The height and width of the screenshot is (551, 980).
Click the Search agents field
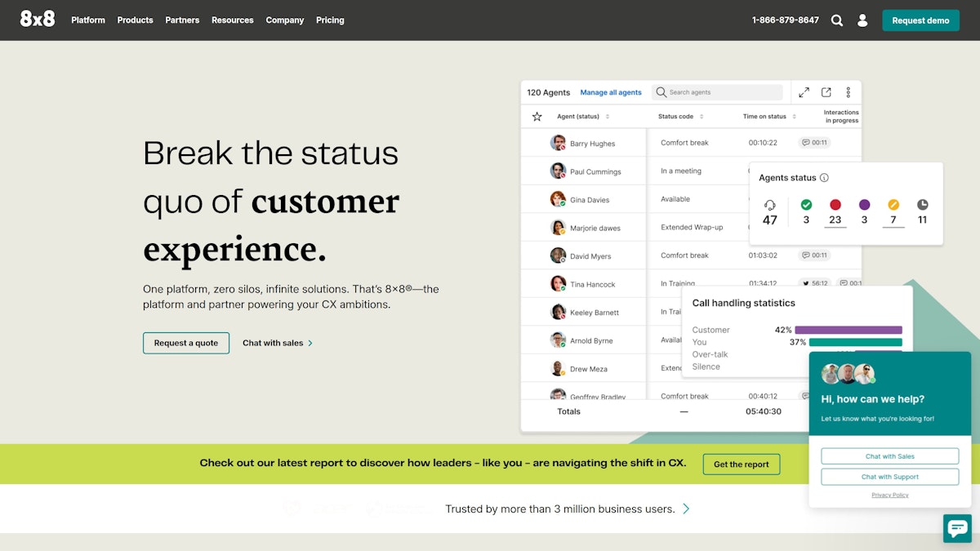[x=718, y=92]
